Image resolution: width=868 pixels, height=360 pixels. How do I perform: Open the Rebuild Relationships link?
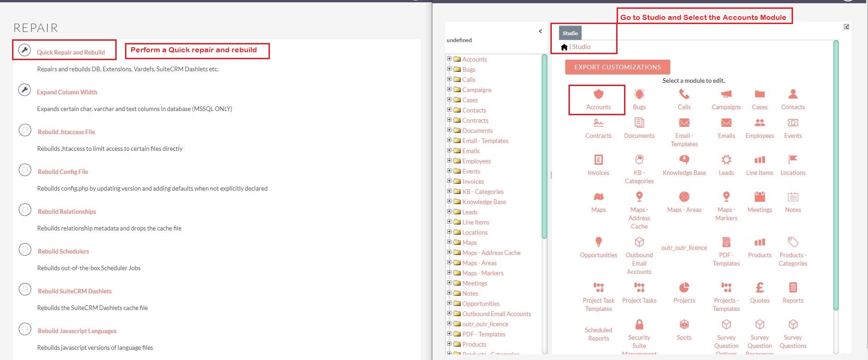pyautogui.click(x=67, y=211)
